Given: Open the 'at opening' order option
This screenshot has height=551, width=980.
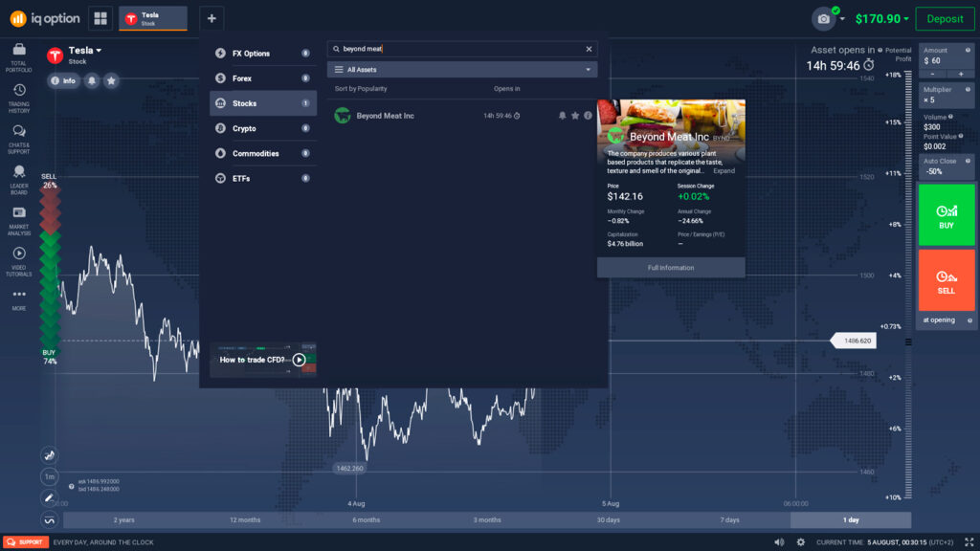Looking at the screenshot, I should point(947,320).
